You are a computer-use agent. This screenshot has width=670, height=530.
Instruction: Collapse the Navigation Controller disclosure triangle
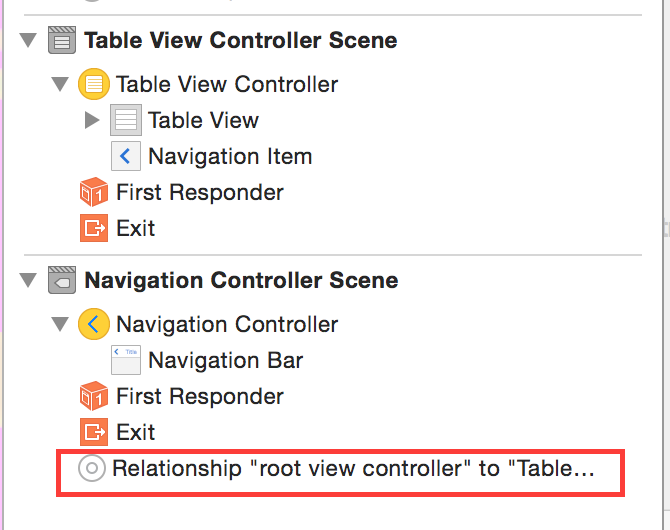(x=60, y=324)
